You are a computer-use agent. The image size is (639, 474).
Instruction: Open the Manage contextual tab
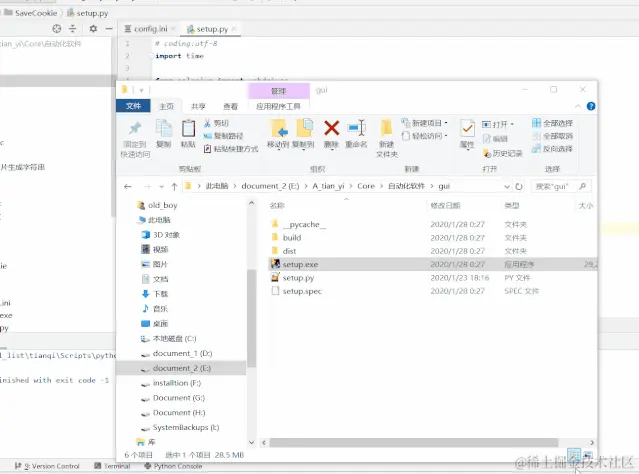pyautogui.click(x=279, y=91)
